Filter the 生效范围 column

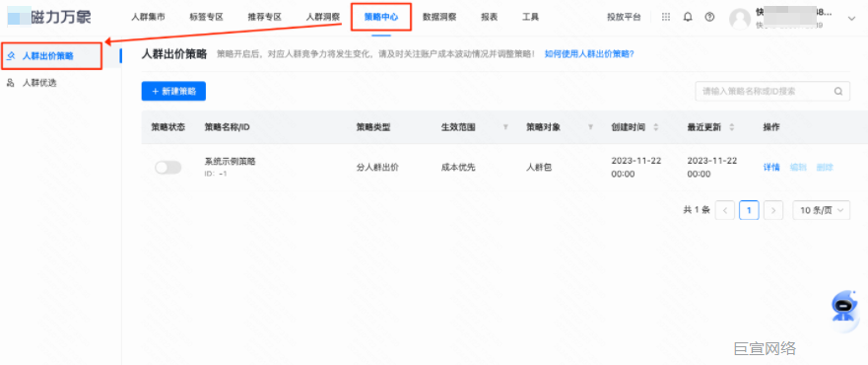(505, 127)
